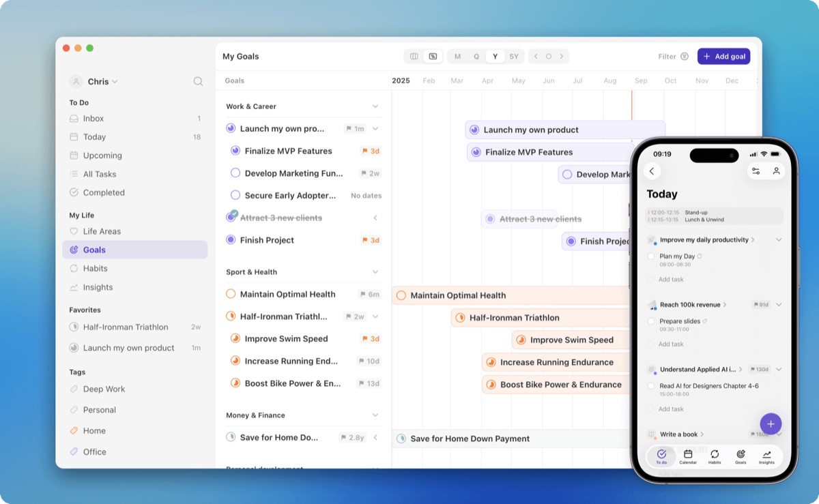Open Launch my own product favorite
Screen dimensions: 819x504
click(x=135, y=348)
